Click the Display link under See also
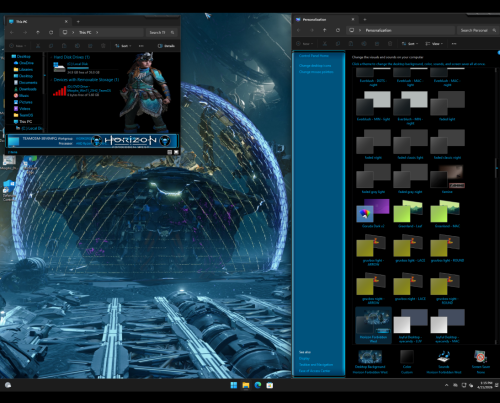 (x=304, y=358)
